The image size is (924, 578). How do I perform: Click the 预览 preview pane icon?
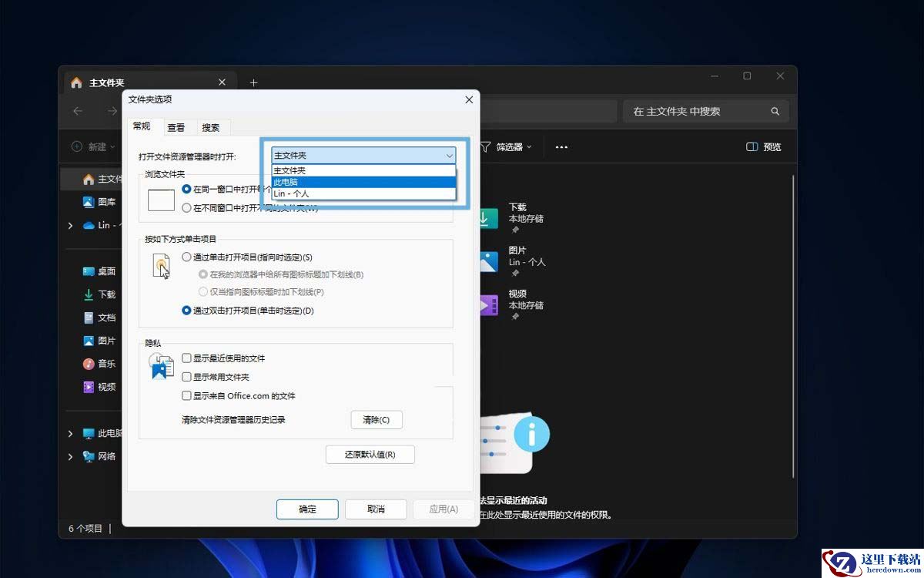click(752, 147)
